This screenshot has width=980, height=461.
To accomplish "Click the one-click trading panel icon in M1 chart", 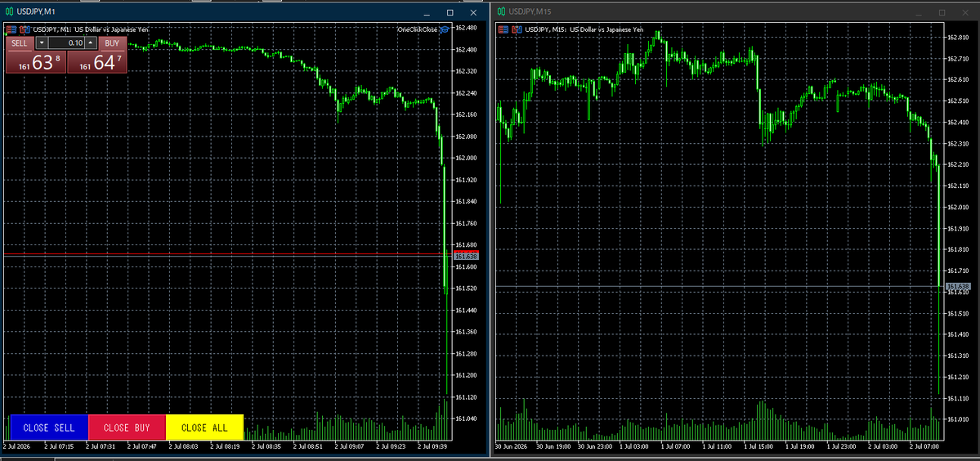I will pyautogui.click(x=11, y=29).
